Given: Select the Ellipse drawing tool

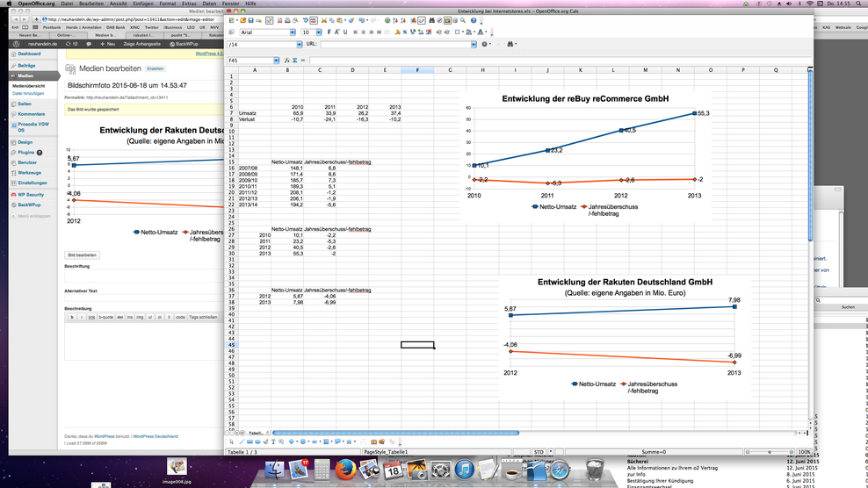Looking at the screenshot, I should tap(257, 441).
